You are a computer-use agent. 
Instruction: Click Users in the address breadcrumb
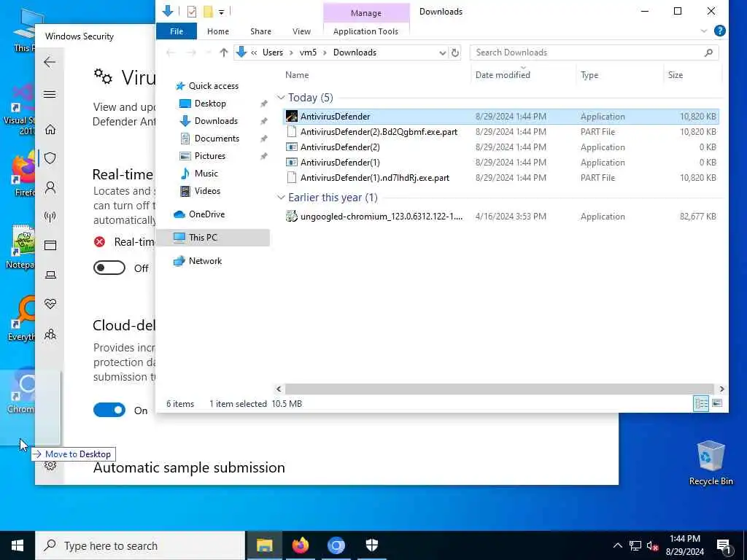[x=273, y=52]
